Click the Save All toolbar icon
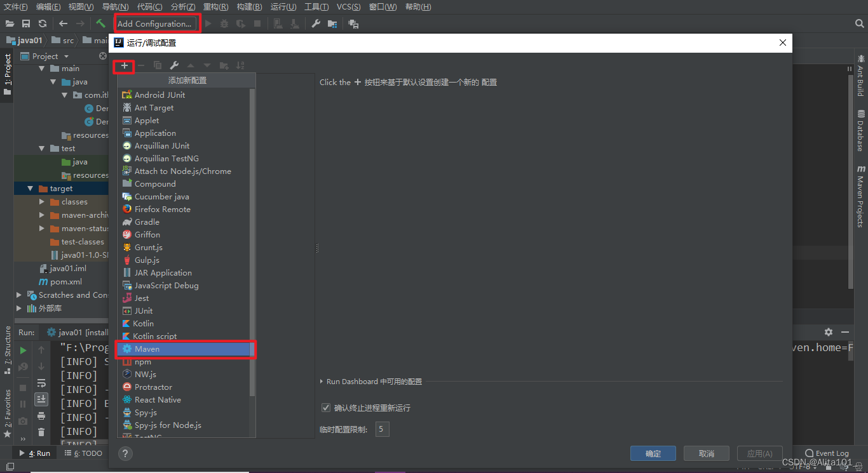Viewport: 868px width, 473px height. point(26,23)
